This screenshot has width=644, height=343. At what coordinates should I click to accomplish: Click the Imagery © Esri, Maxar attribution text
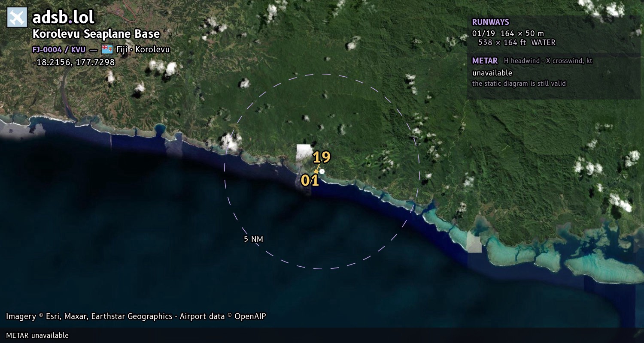point(89,316)
